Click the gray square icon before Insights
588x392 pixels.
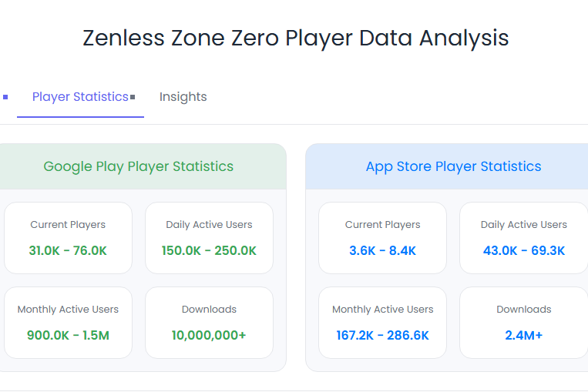[133, 97]
